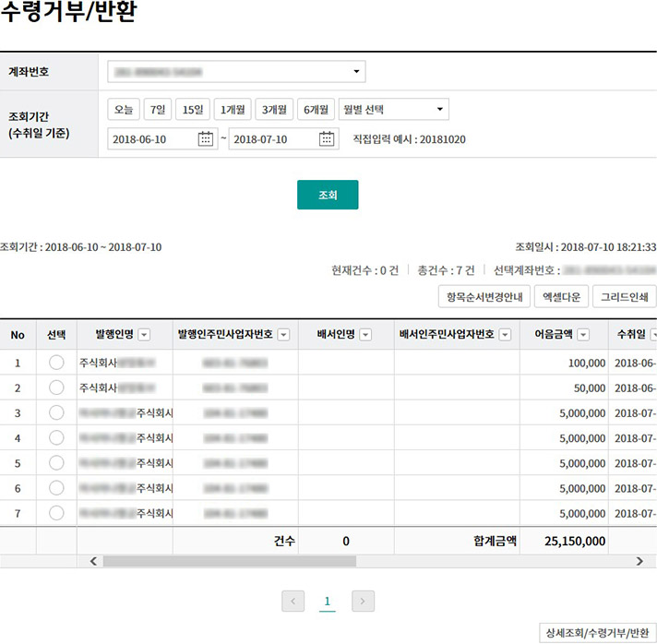The image size is (657, 644).
Task: Go to the previous page arrow
Action: click(293, 602)
